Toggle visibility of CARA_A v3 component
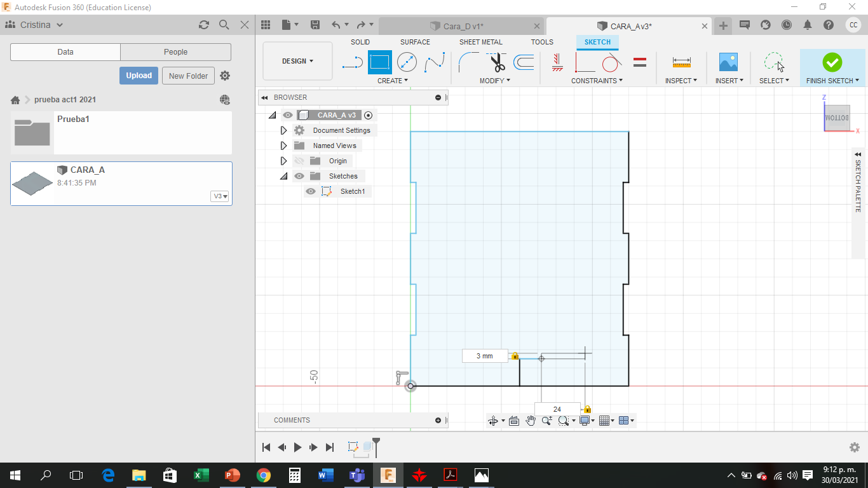The height and width of the screenshot is (488, 868). coord(288,115)
